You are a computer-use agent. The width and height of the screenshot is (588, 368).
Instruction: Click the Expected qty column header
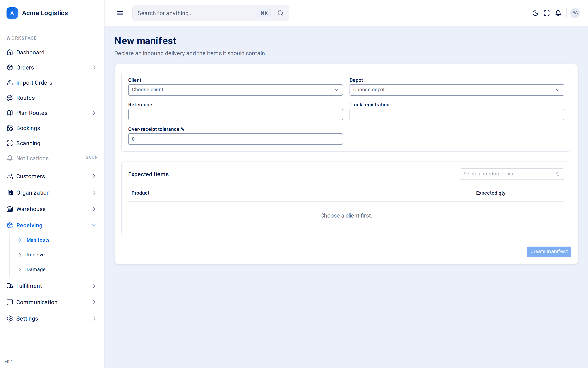coord(491,193)
